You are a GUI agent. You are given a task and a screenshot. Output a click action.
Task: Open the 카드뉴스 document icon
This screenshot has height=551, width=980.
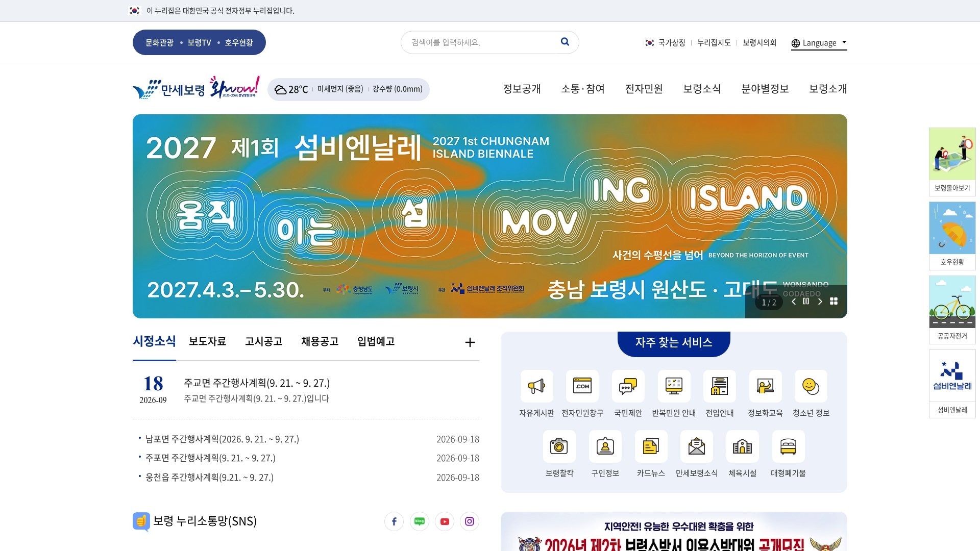point(651,446)
